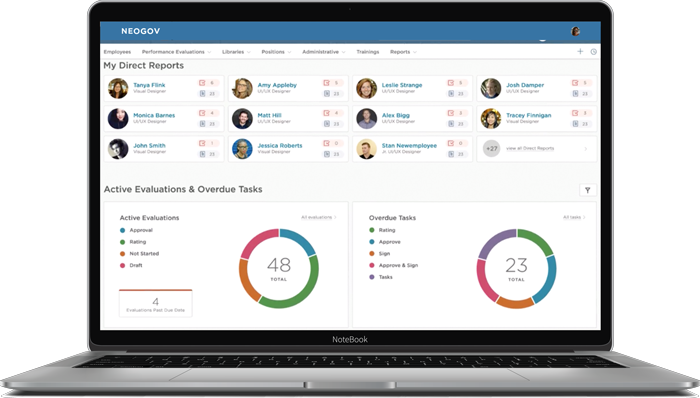
Task: Open Alex Bigg's profile name link
Action: point(396,115)
